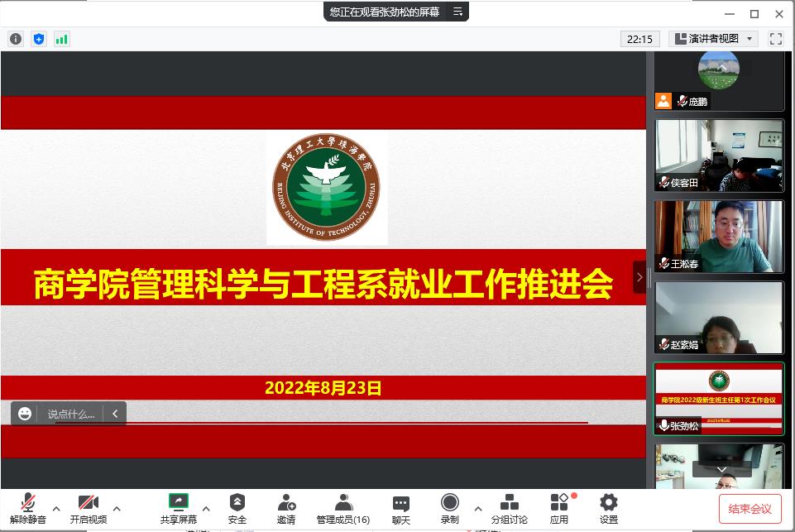The height and width of the screenshot is (532, 795).
Task: Close the meeting window
Action: click(779, 14)
